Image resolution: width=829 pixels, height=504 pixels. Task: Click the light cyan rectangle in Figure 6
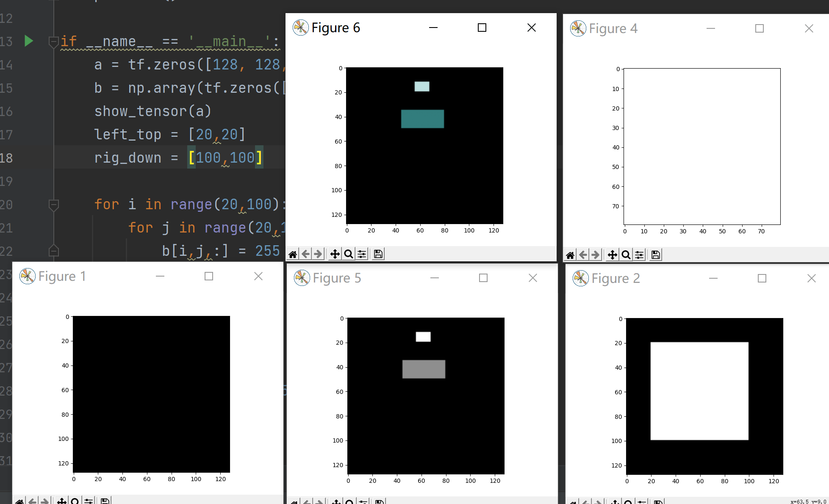tap(422, 86)
